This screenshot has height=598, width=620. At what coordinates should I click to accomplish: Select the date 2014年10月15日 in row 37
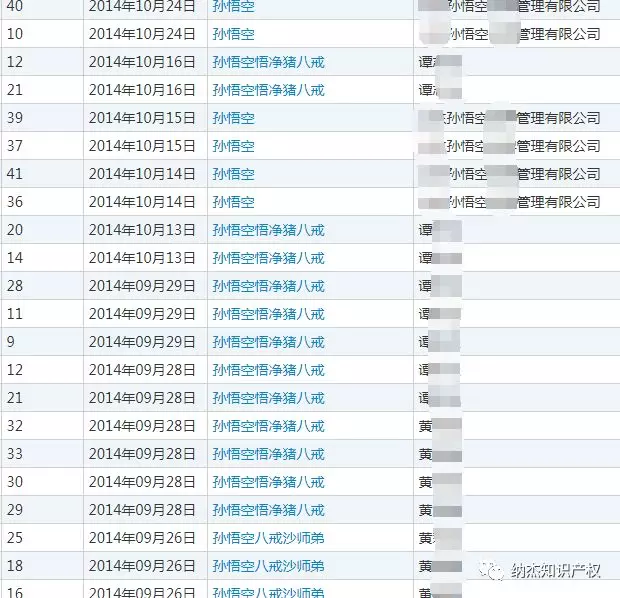(x=142, y=146)
